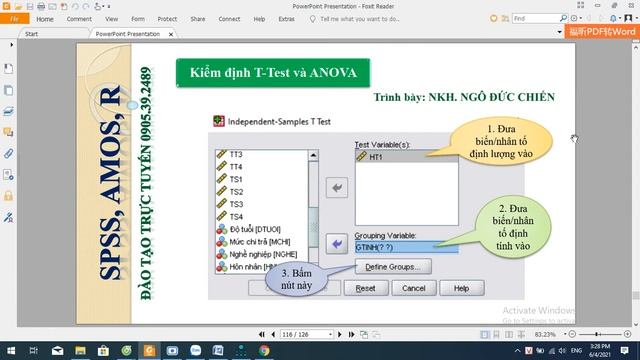Switch to facing pages view mode
This screenshot has width=640, height=360.
509,334
